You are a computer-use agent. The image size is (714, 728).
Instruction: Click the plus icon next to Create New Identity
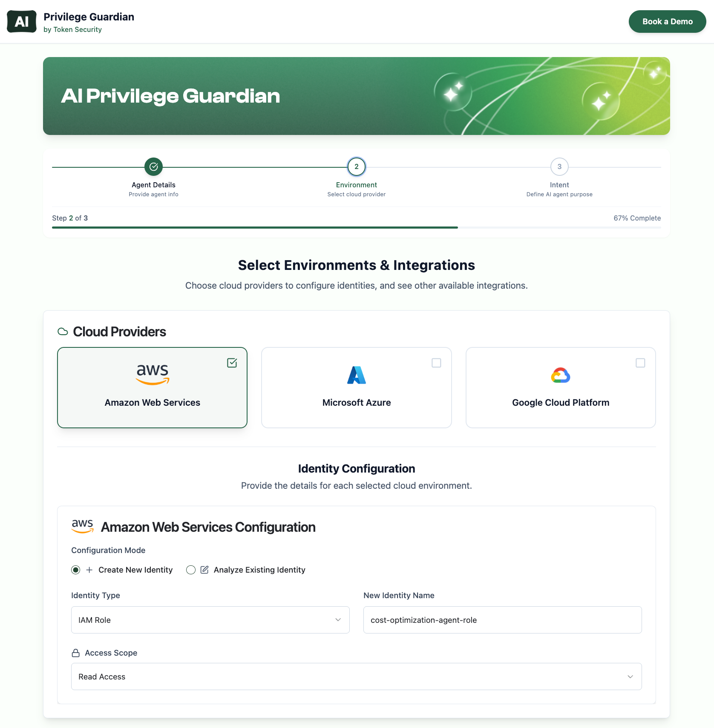click(x=89, y=570)
